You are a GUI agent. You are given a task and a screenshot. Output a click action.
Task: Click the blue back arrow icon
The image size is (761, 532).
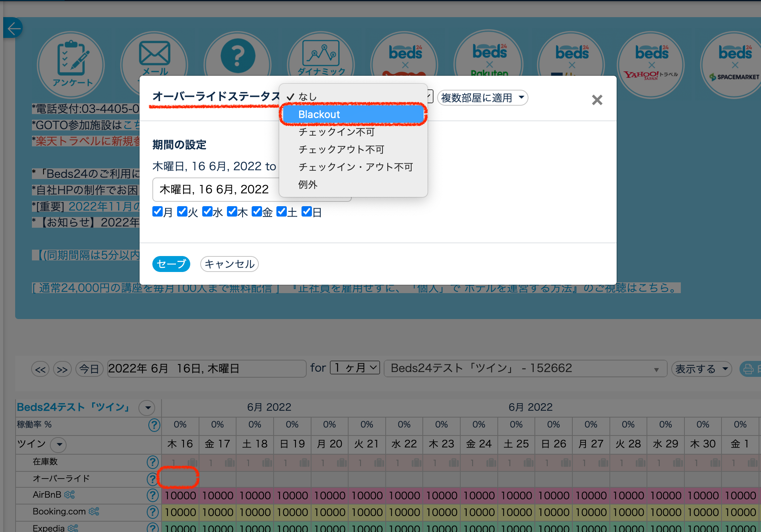pos(13,28)
